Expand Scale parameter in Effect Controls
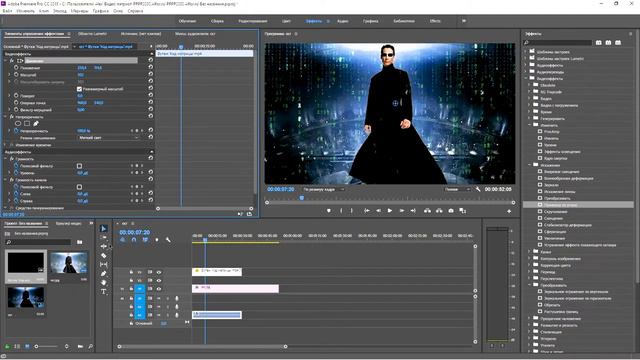Image resolution: width=640 pixels, height=360 pixels. click(x=9, y=75)
